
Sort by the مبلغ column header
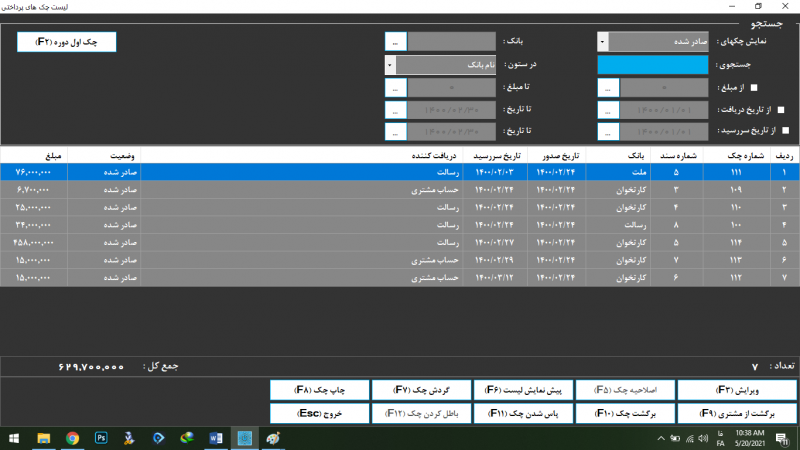pyautogui.click(x=34, y=156)
